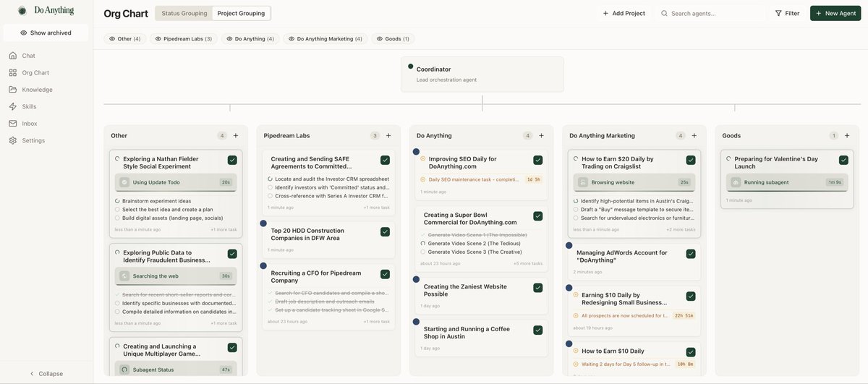Check the Managing AdWords Account checkbox
The height and width of the screenshot is (384, 868).
point(691,254)
